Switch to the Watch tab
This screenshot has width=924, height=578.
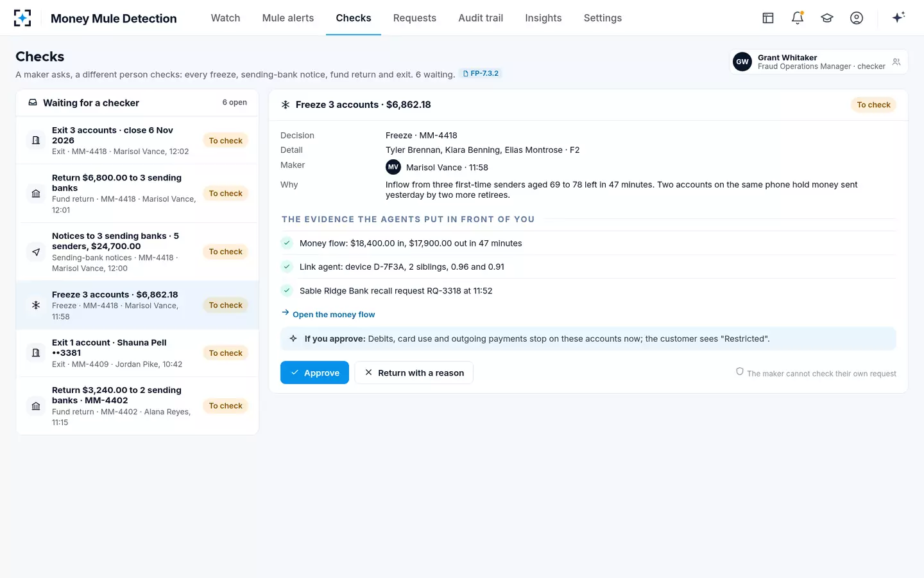[226, 18]
